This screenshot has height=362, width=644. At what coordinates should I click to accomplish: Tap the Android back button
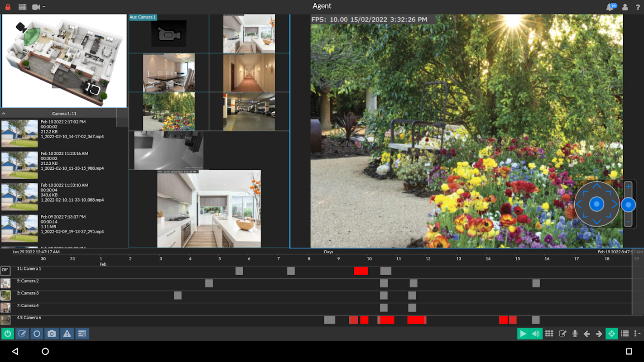[x=15, y=352]
